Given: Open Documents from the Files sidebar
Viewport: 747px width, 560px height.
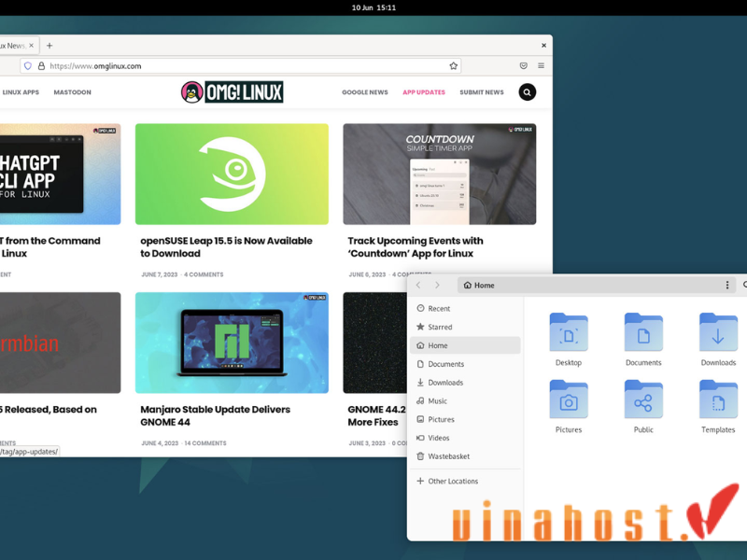Looking at the screenshot, I should (x=465, y=364).
